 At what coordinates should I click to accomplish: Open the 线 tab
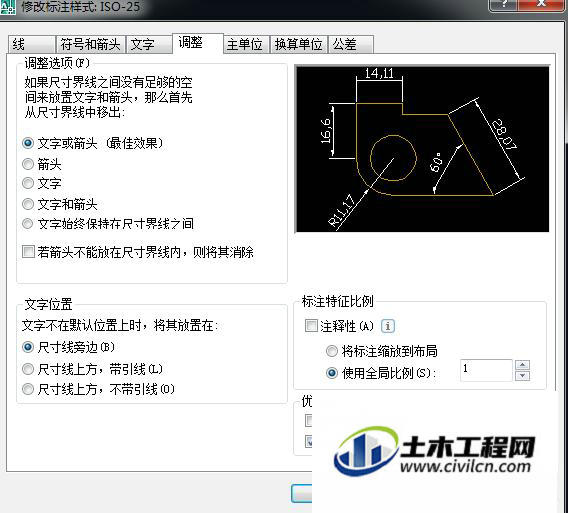click(32, 45)
